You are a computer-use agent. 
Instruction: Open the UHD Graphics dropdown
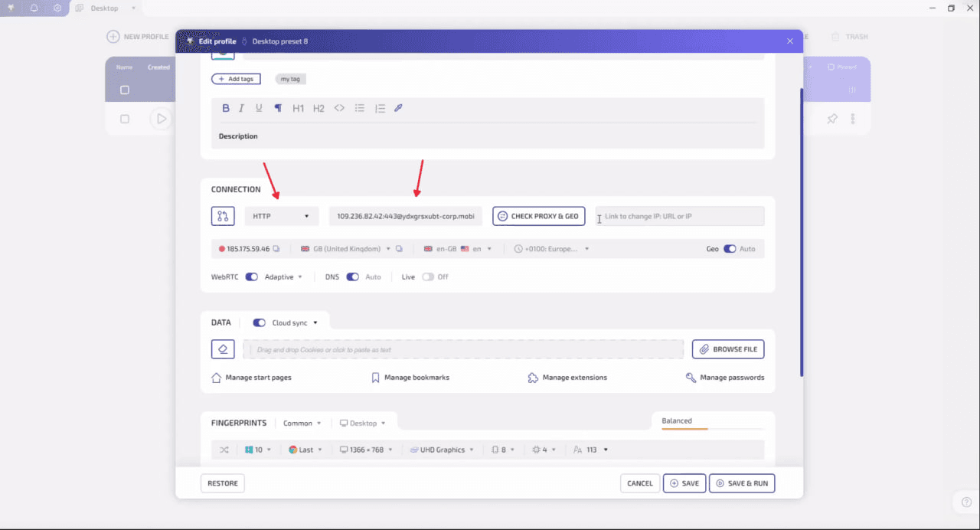(x=442, y=450)
